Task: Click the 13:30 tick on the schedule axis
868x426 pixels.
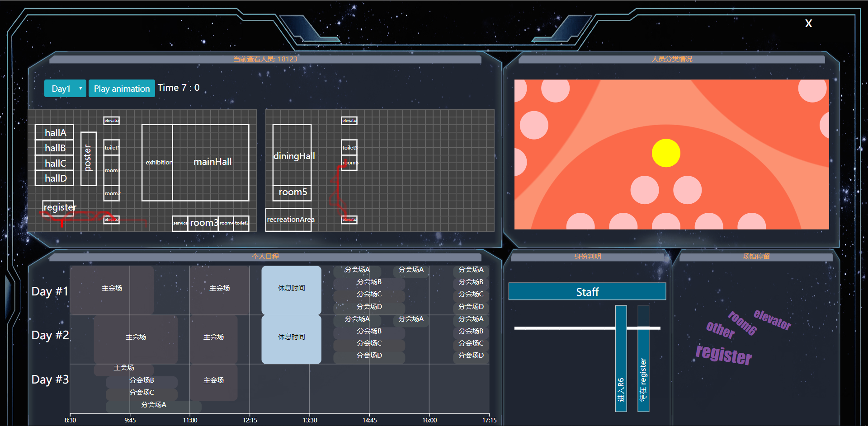Action: tap(310, 420)
